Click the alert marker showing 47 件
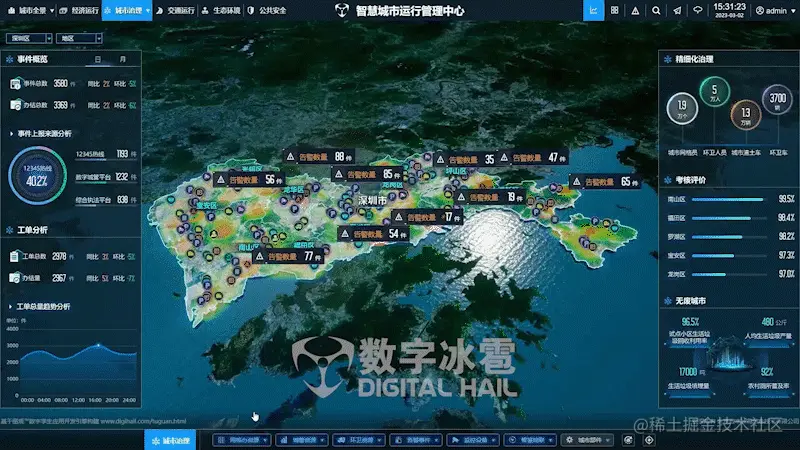 (x=533, y=158)
